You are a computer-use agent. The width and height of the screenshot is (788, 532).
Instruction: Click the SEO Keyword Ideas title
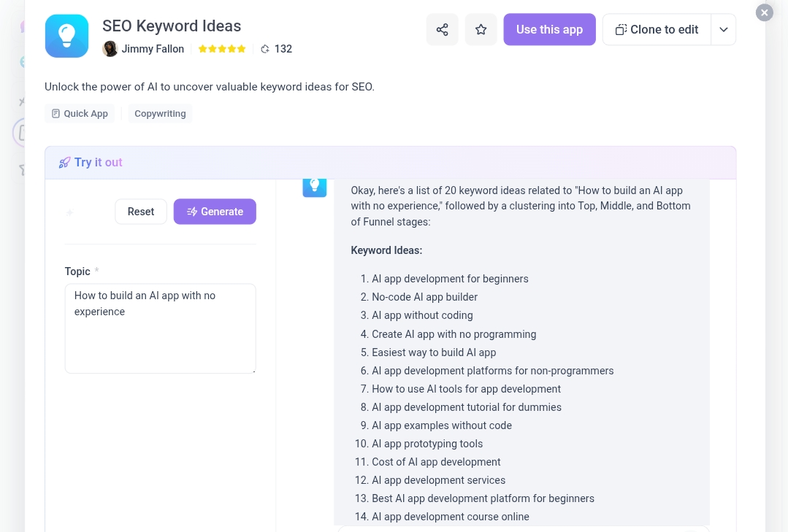pyautogui.click(x=172, y=26)
